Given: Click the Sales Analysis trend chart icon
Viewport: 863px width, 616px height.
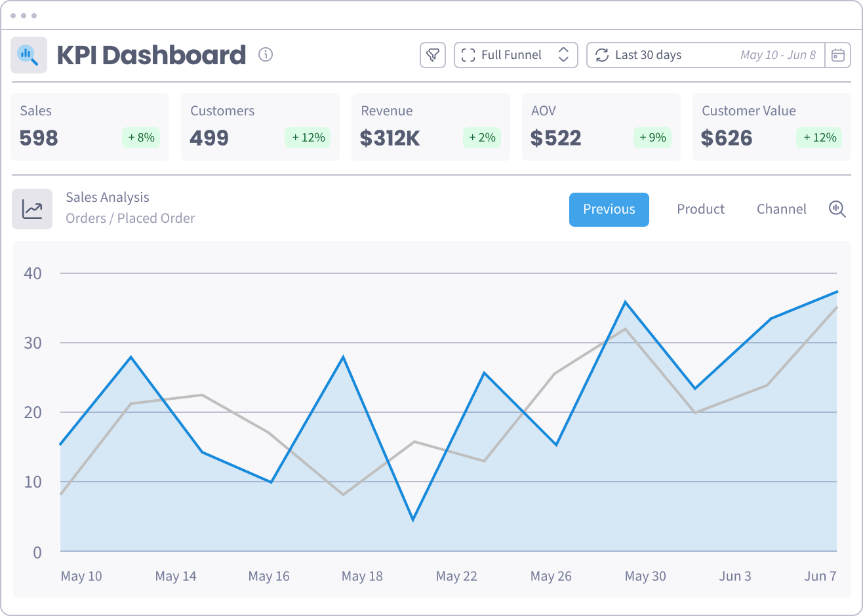Looking at the screenshot, I should 32,209.
